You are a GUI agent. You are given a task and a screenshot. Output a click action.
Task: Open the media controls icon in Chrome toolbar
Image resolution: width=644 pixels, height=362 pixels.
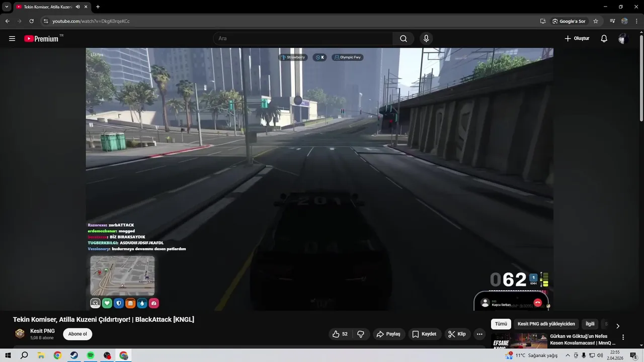click(x=612, y=21)
